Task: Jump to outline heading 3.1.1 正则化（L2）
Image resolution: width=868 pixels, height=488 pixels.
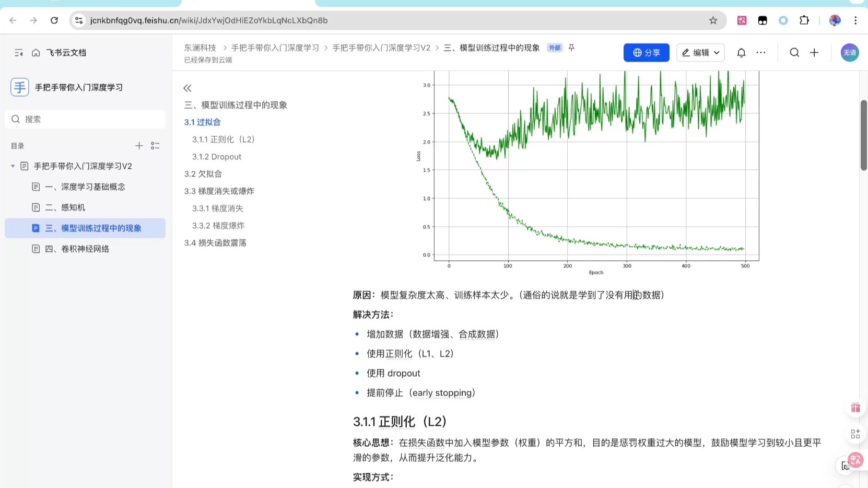Action: click(x=224, y=140)
